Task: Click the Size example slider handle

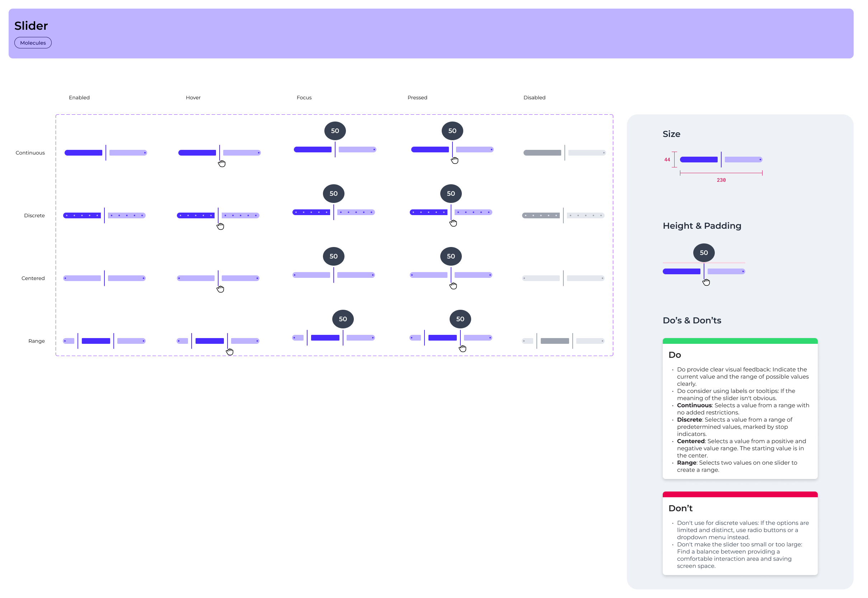Action: pos(721,160)
